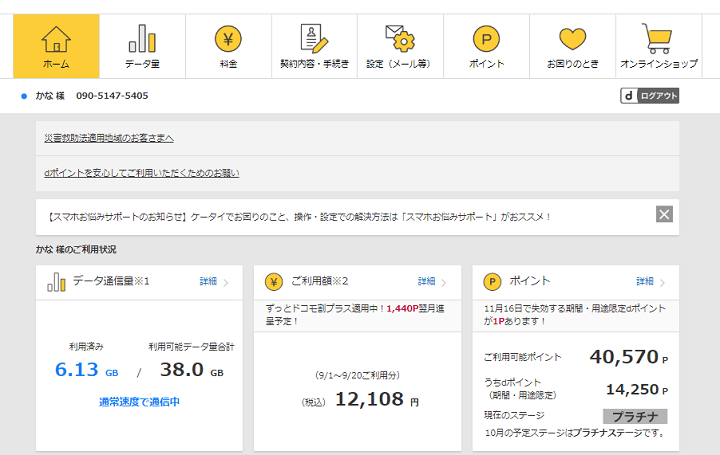Image resolution: width=720 pixels, height=455 pixels.
Task: Click the 40,570 P available points
Action: tap(628, 357)
